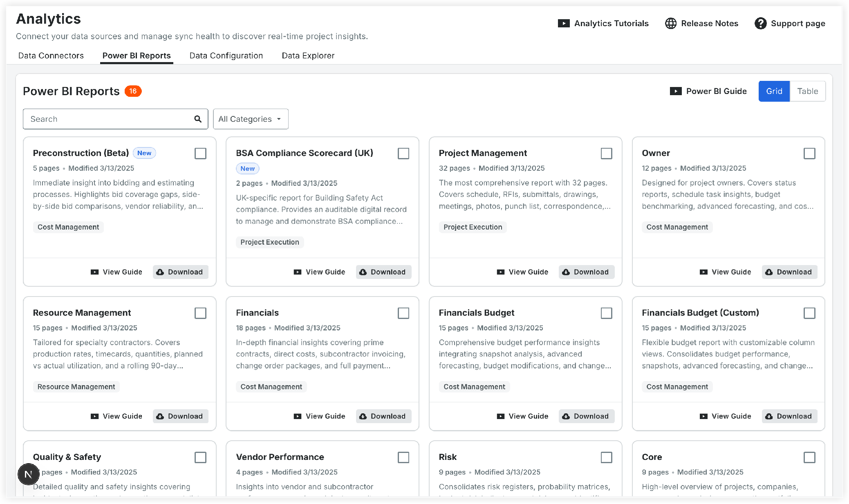
Task: Click the View Guide video icon on Financials Budget card
Action: point(501,416)
